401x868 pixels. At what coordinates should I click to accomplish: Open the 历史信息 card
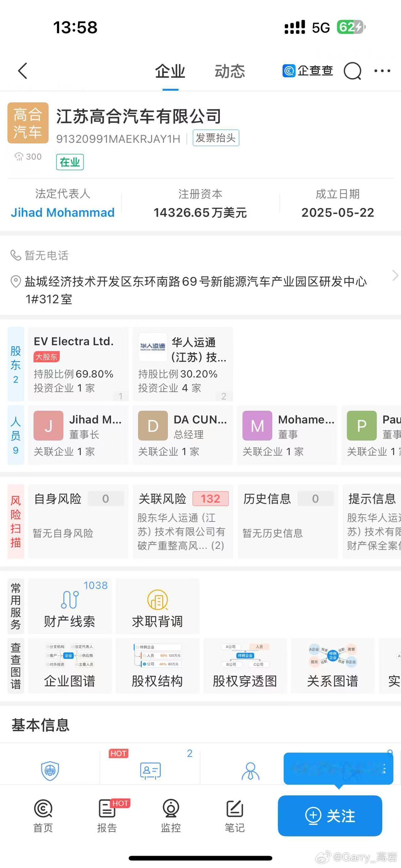pos(288,521)
